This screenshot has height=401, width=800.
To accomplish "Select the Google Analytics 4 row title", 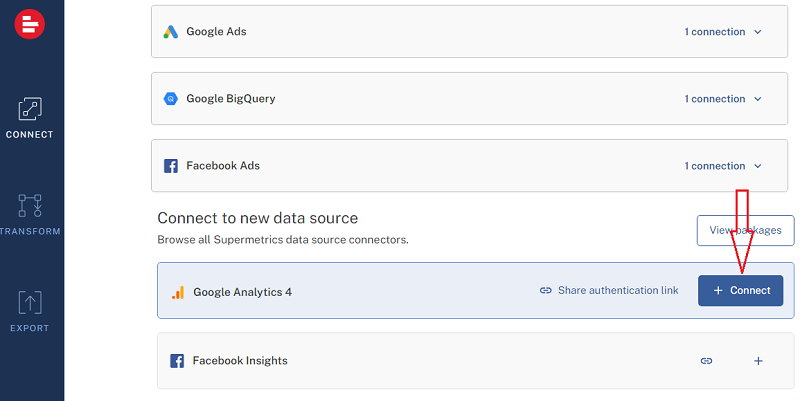I will click(x=242, y=292).
